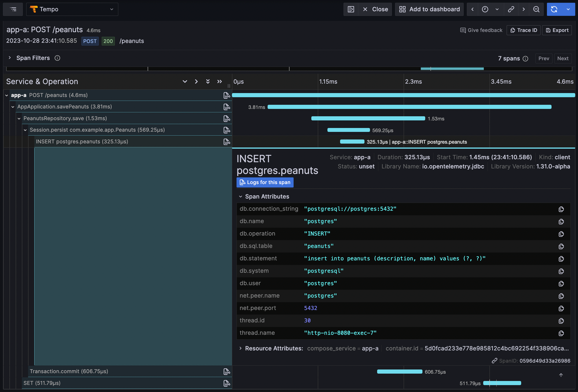578x392 pixels.
Task: Click the 1.53ms PeanutsRepository span bar
Action: coord(368,119)
